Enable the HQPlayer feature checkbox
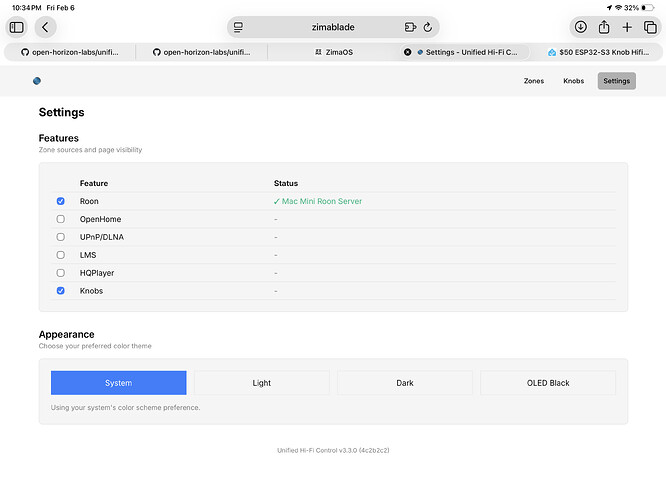 (x=61, y=273)
